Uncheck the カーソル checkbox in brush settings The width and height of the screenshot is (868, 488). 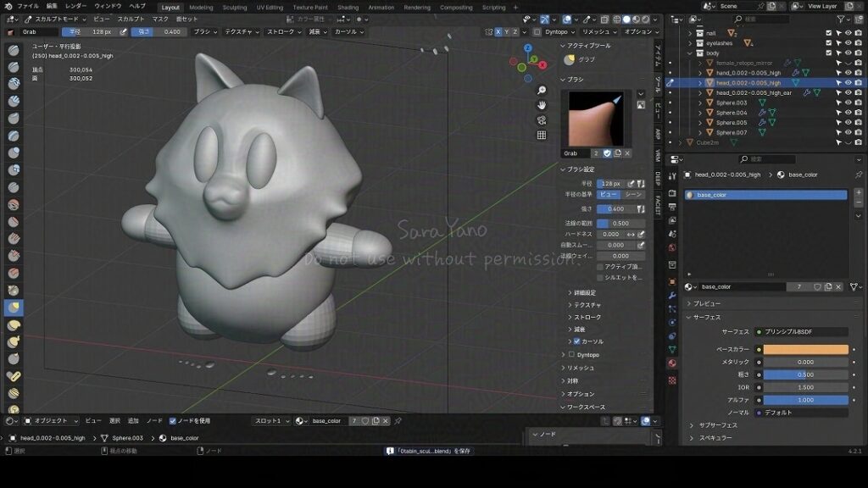[x=577, y=341]
